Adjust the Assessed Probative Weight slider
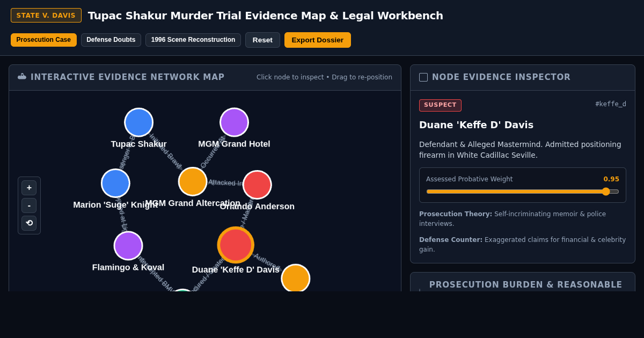Viewport: 644px width, 338px height. [523, 192]
